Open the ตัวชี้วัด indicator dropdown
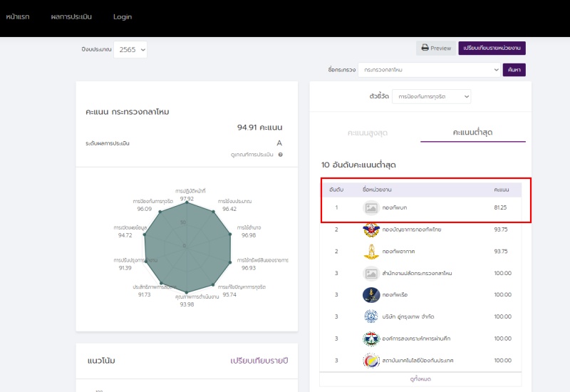The width and height of the screenshot is (570, 392). [x=432, y=96]
